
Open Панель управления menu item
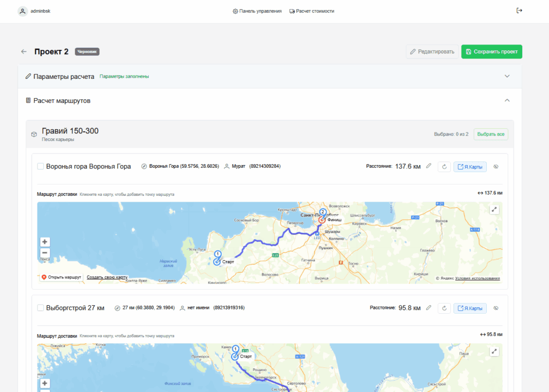point(257,11)
